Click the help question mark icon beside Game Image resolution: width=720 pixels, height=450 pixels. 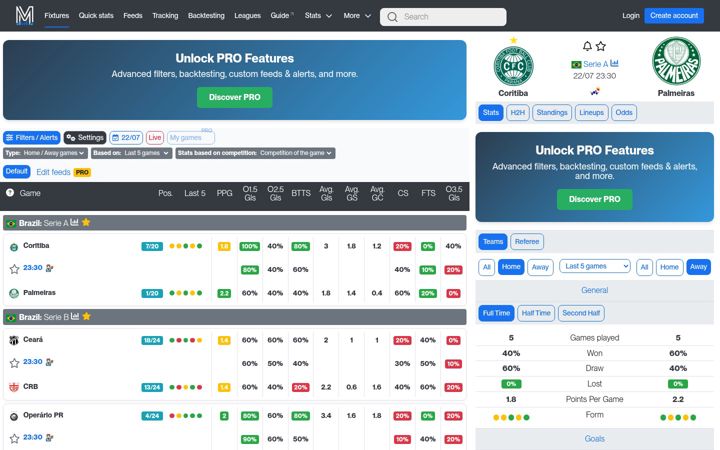(10, 193)
